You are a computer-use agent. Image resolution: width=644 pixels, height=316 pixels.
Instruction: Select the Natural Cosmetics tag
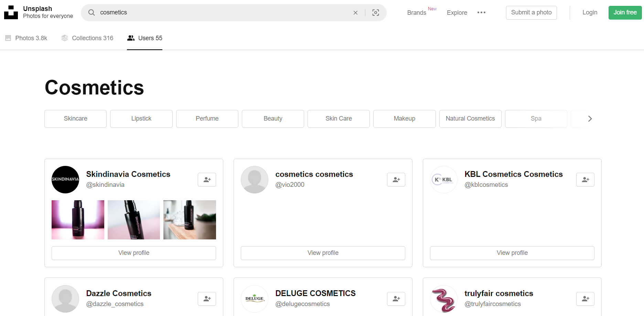tap(470, 118)
